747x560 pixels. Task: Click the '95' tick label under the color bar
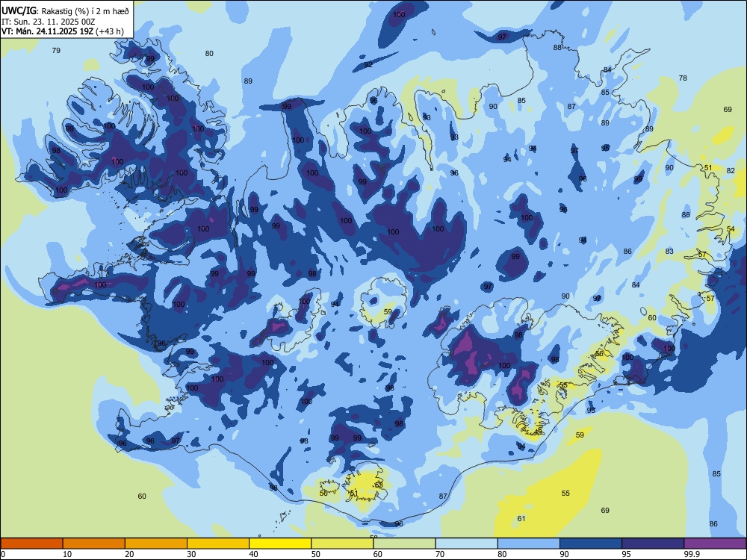coord(627,554)
